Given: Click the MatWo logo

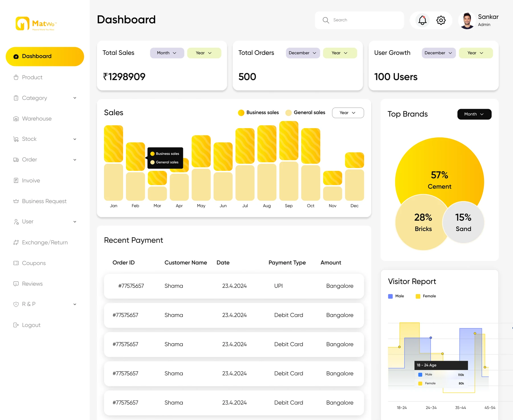Looking at the screenshot, I should pos(36,24).
